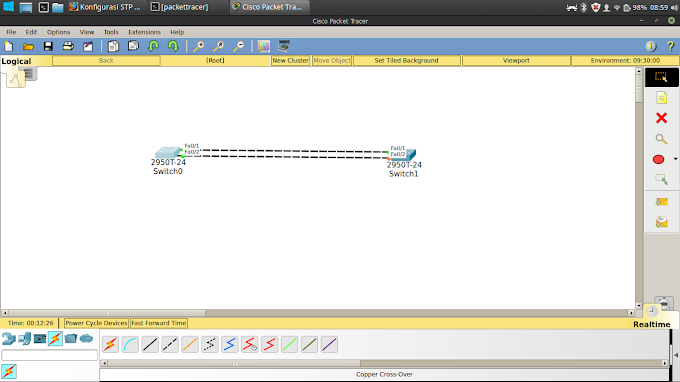Toggle the Logical workspace view
Viewport: 680px width, 382px height.
coord(16,61)
